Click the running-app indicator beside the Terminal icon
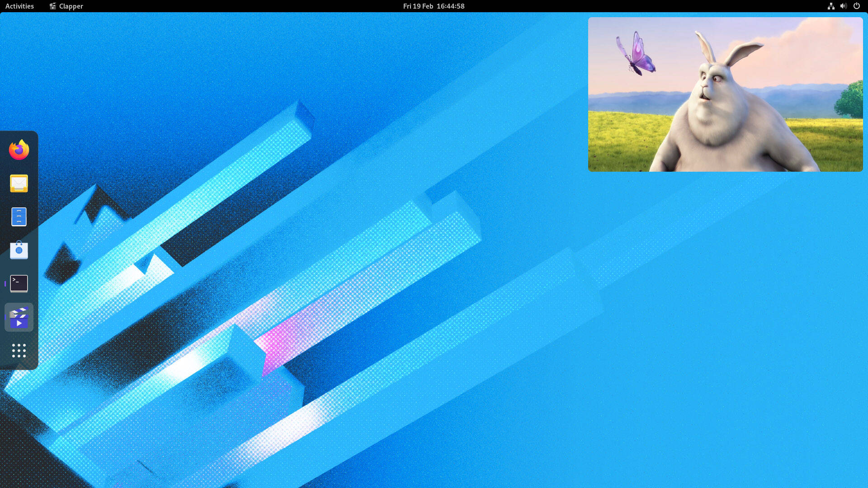 (5, 284)
